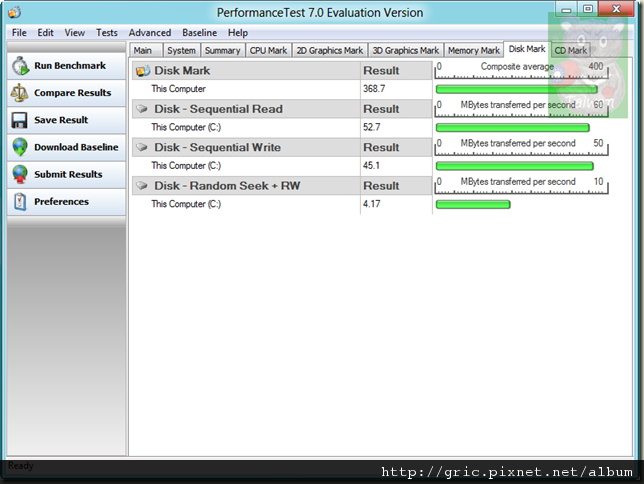Open the Edit menu

(x=45, y=32)
